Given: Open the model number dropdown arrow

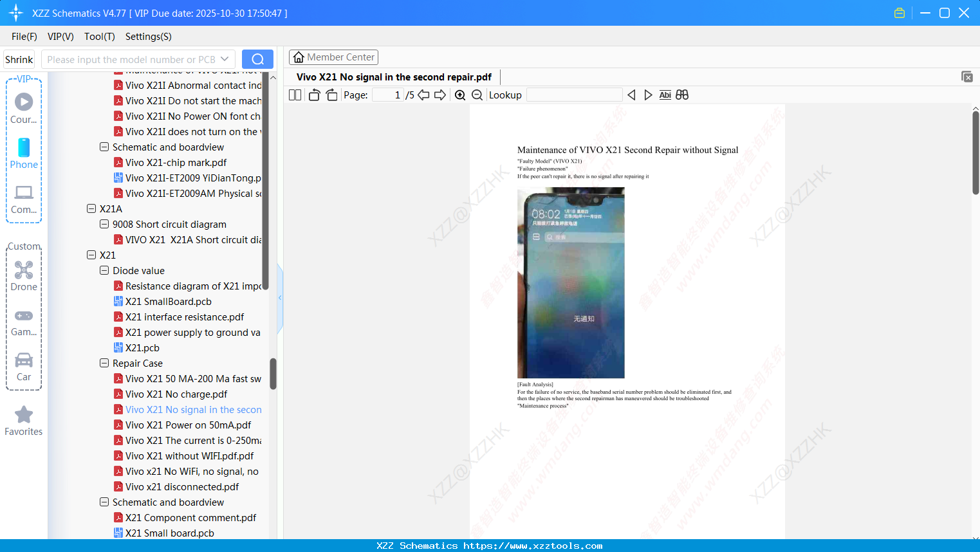Looking at the screenshot, I should coord(223,59).
